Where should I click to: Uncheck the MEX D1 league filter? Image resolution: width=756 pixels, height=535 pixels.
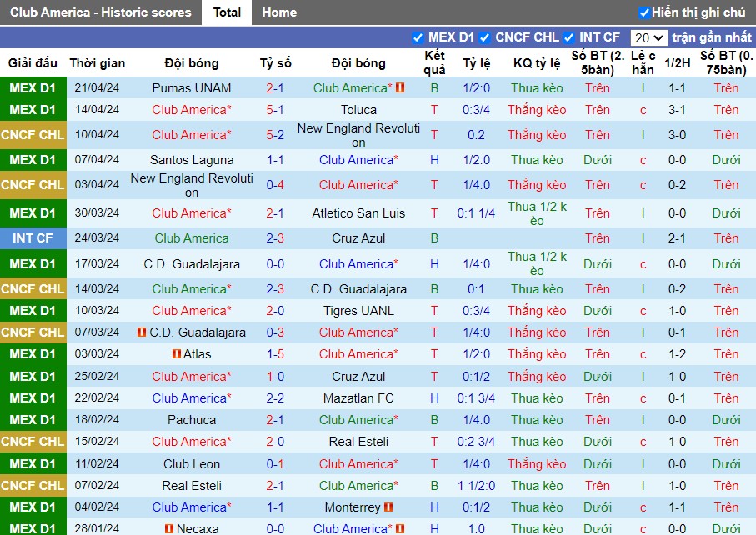click(x=418, y=37)
